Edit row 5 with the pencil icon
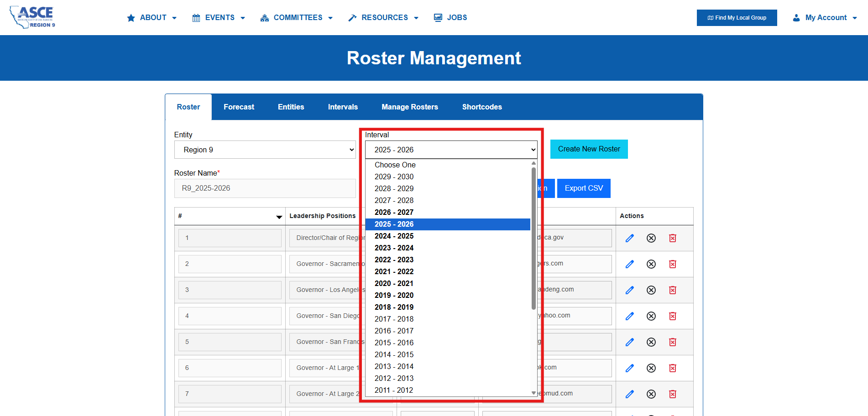The image size is (868, 416). pos(630,342)
